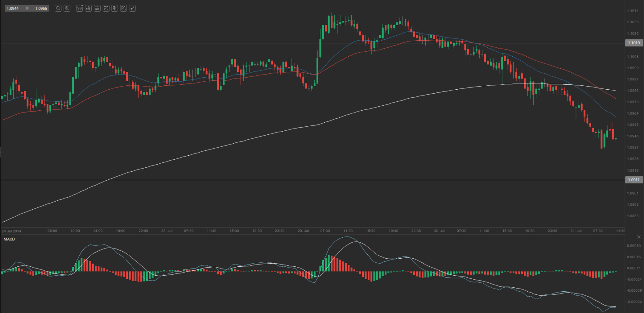The width and height of the screenshot is (644, 313).
Task: Open chart indicators settings sliders icon
Action: [x=97, y=8]
